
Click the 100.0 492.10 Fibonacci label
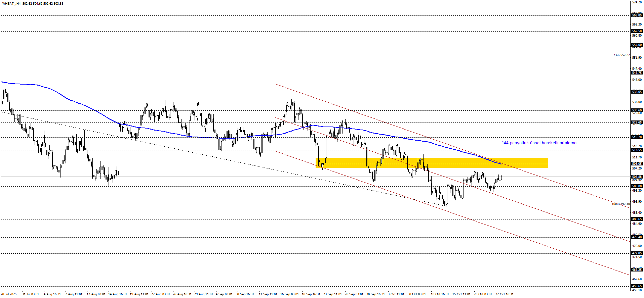(x=620, y=204)
